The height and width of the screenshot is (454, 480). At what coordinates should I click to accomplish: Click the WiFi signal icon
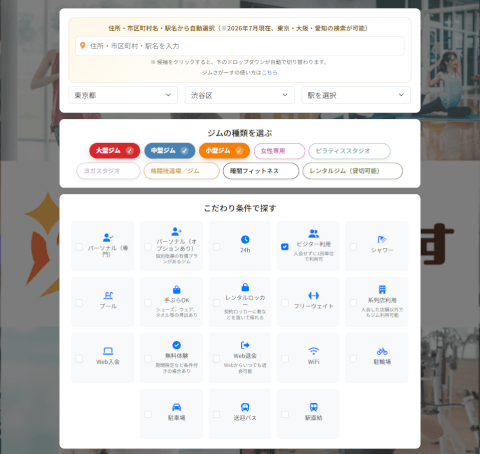pos(313,351)
